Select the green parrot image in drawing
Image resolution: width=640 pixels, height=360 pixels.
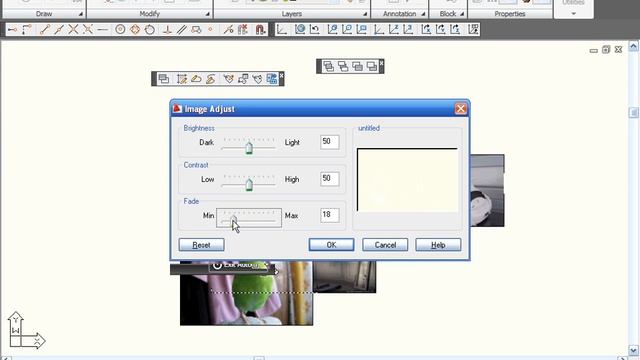[x=247, y=294]
